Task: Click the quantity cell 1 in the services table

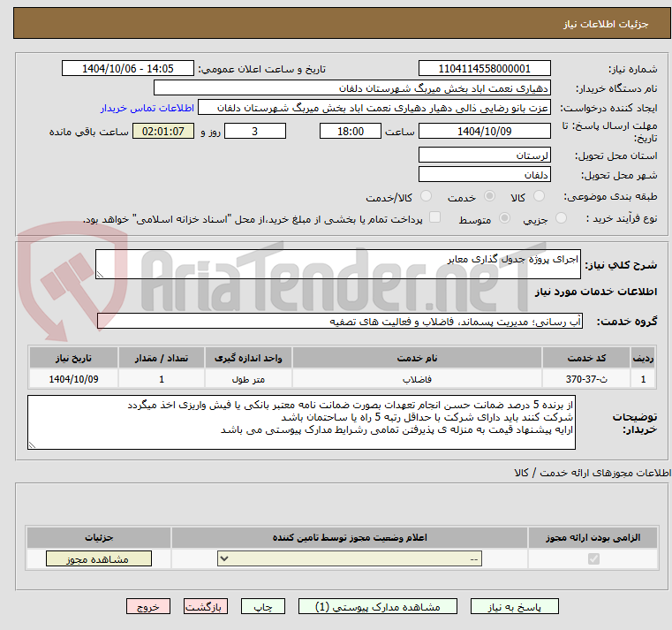Action: pos(161,379)
